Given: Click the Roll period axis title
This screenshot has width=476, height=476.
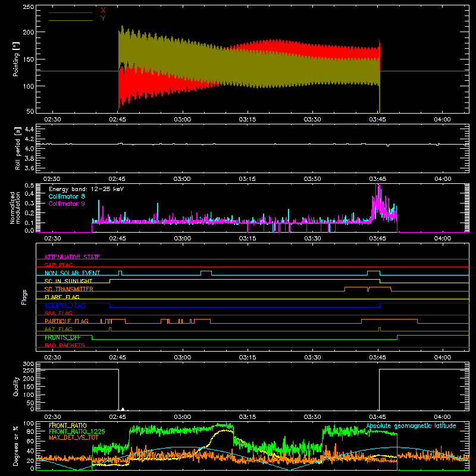Looking at the screenshot, I should [x=18, y=148].
